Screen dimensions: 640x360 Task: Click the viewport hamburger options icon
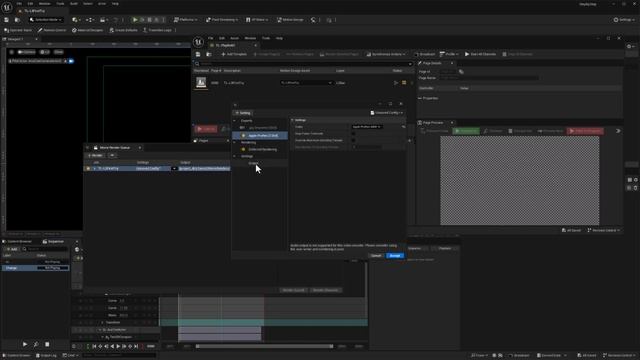point(11,52)
